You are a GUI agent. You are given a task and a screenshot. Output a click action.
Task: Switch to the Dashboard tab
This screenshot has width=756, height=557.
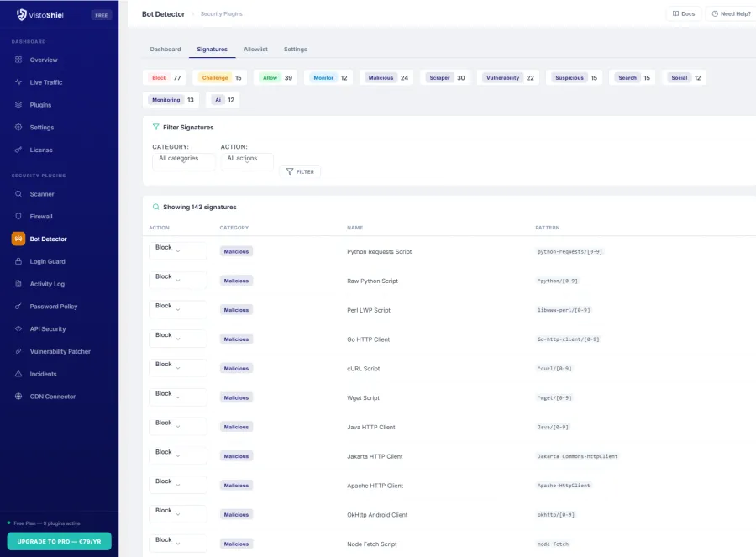[x=165, y=49]
